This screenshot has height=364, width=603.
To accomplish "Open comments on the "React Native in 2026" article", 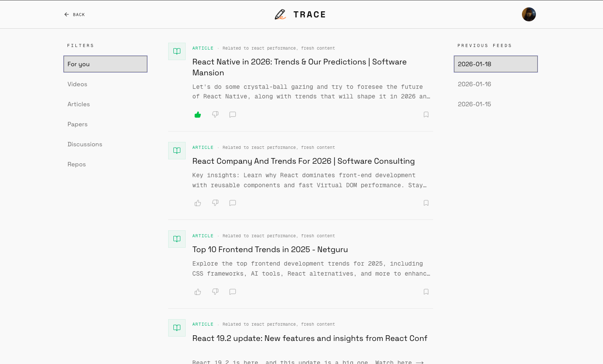I will tap(232, 115).
